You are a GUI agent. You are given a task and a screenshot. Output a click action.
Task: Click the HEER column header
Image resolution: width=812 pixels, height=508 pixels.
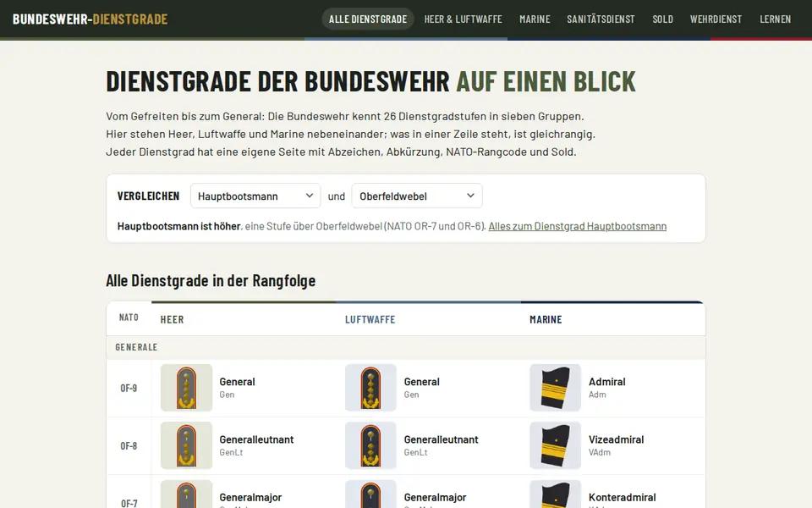(x=172, y=319)
